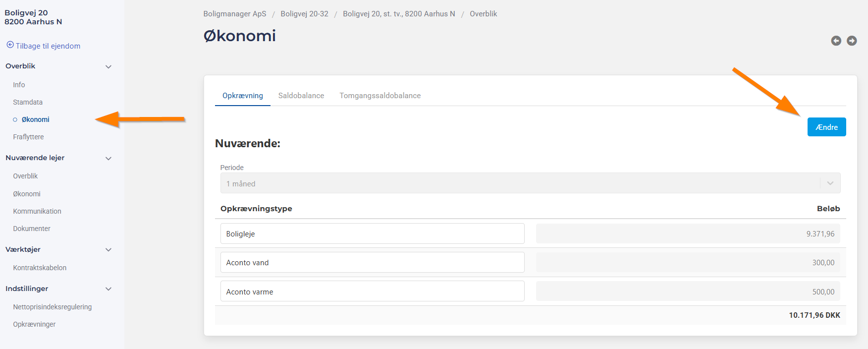Collapse the Værktøjer section chevron

(108, 250)
